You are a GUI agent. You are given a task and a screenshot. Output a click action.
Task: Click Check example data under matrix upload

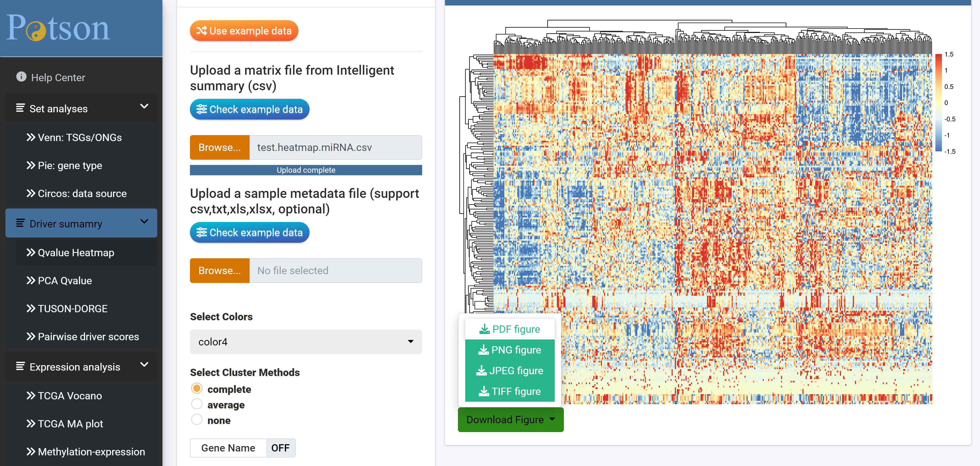[250, 109]
